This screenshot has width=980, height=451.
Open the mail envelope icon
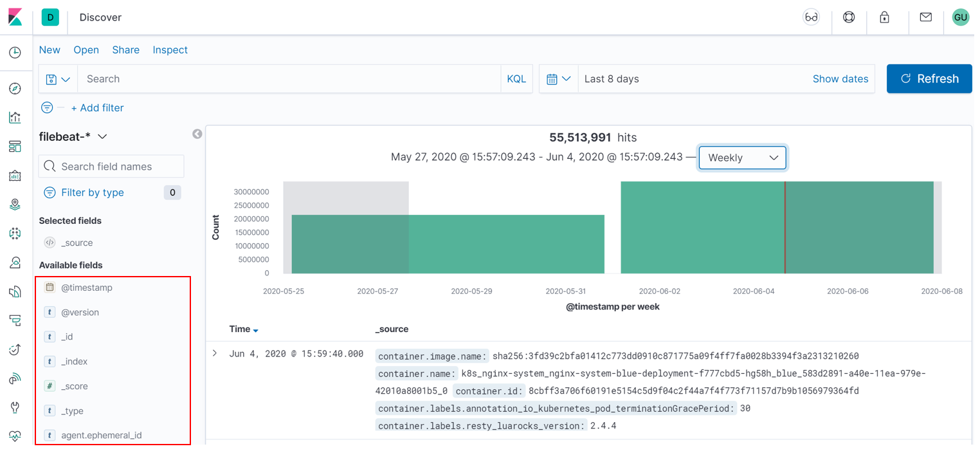coord(925,17)
